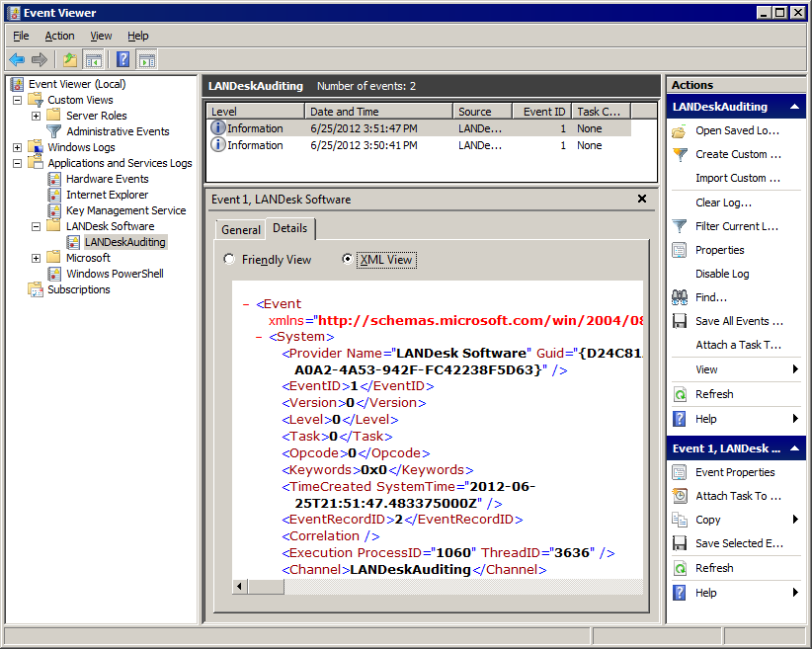Click the Up one level toolbar icon
The height and width of the screenshot is (649, 812).
70,60
